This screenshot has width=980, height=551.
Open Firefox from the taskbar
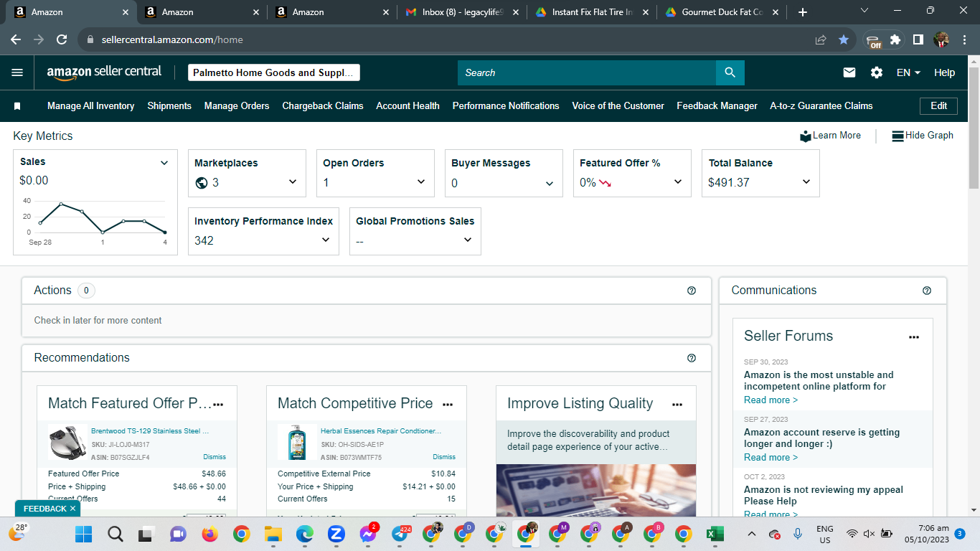209,534
